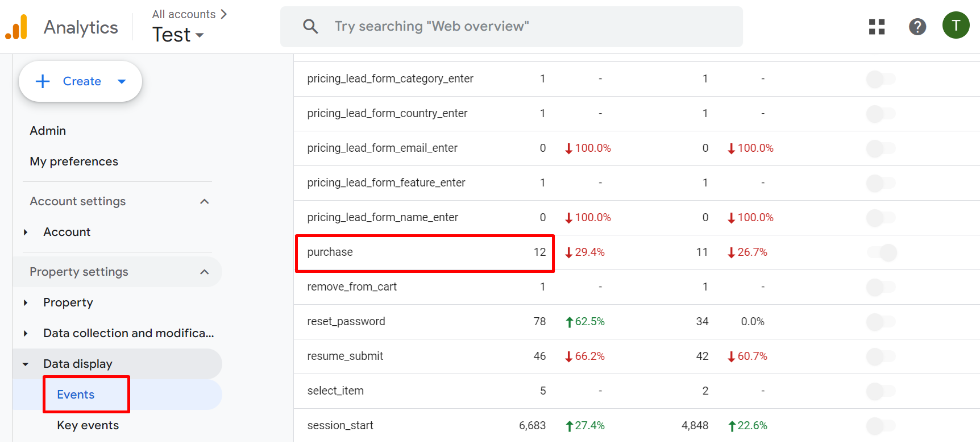Click the Google Analytics logo
The width and height of the screenshot is (980, 448).
coord(16,27)
